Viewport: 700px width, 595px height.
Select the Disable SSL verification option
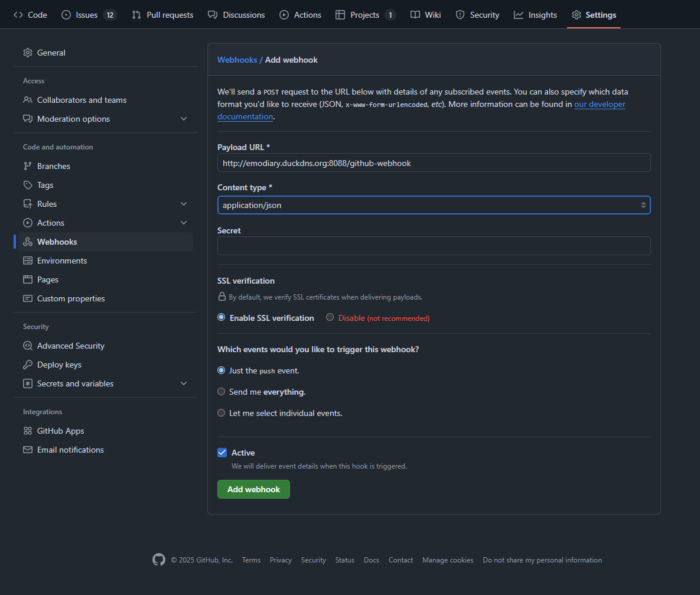click(x=330, y=317)
